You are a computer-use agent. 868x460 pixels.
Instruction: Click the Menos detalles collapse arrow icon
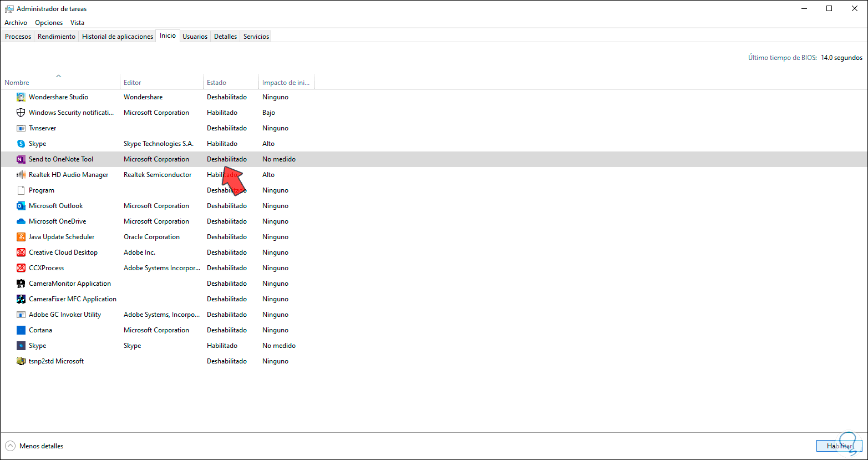click(x=10, y=446)
